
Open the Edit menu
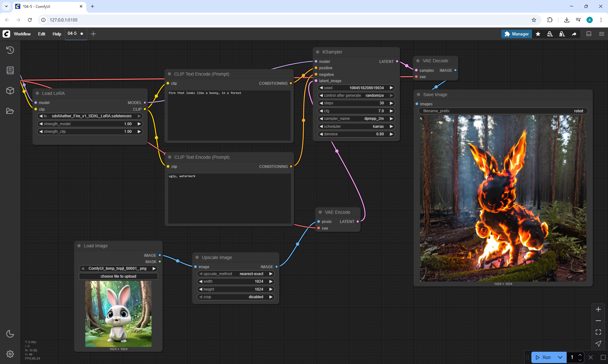(41, 34)
